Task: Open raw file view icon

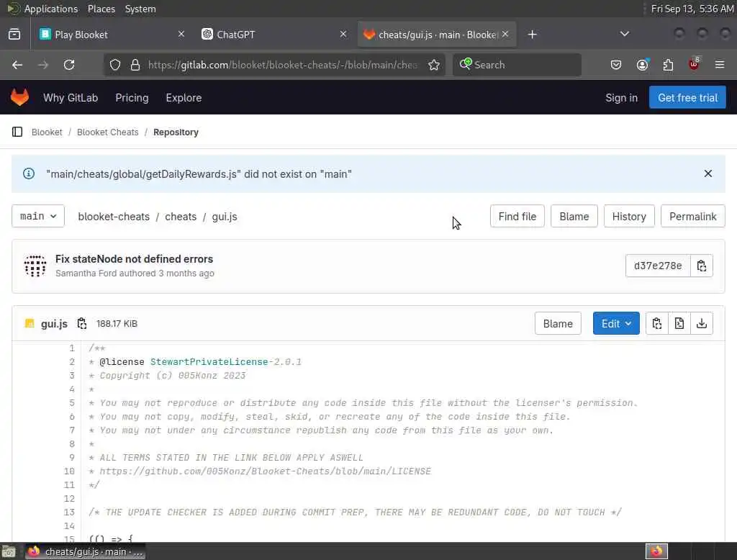Action: click(679, 323)
